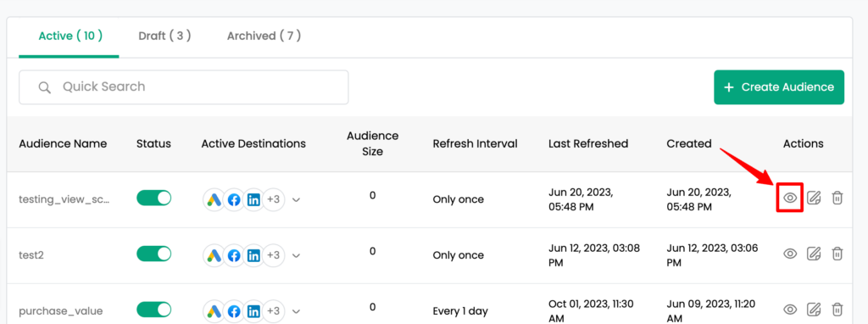Click the Create Audience button
Image resolution: width=868 pixels, height=324 pixels.
coord(779,87)
